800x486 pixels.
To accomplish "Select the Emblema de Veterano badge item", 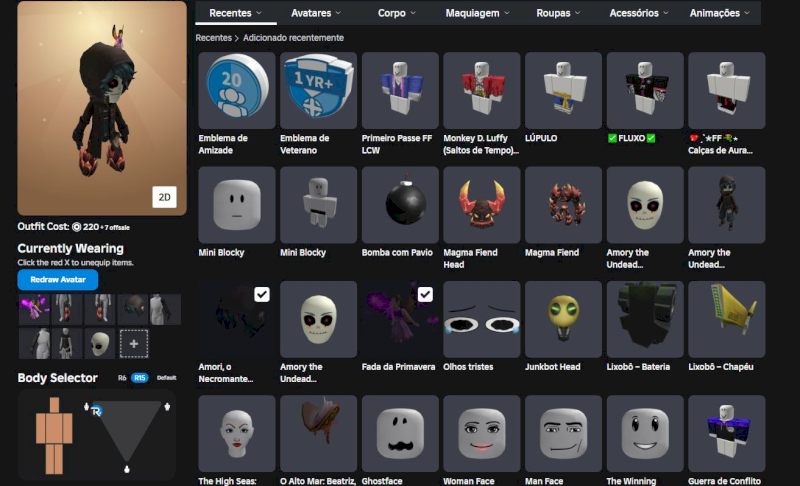I will [318, 90].
